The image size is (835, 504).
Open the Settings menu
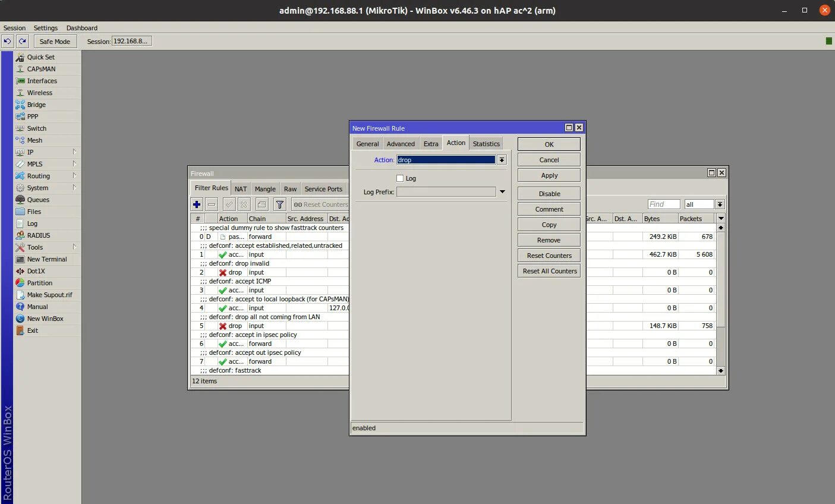click(46, 28)
